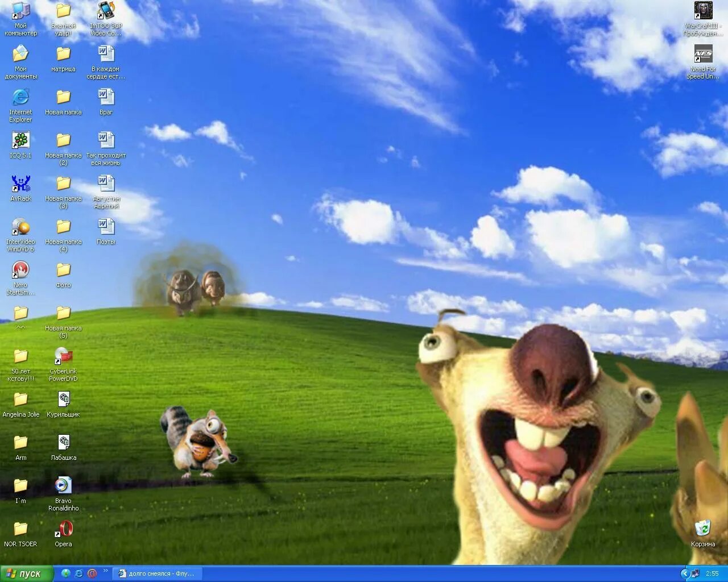Viewport: 728px width, 582px height.
Task: Select the Bravo Ronaldinho media file
Action: [63, 494]
